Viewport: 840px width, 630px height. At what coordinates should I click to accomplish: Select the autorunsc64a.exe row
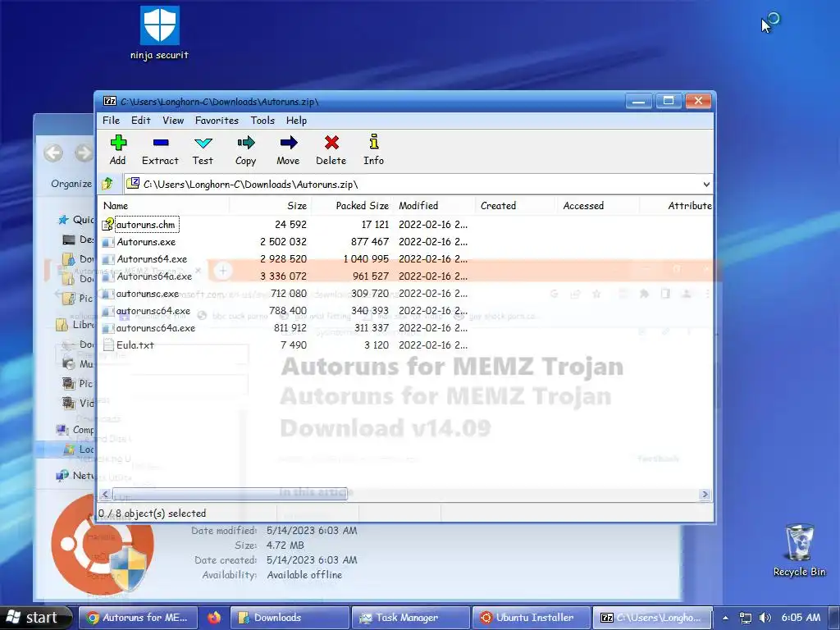(405, 328)
